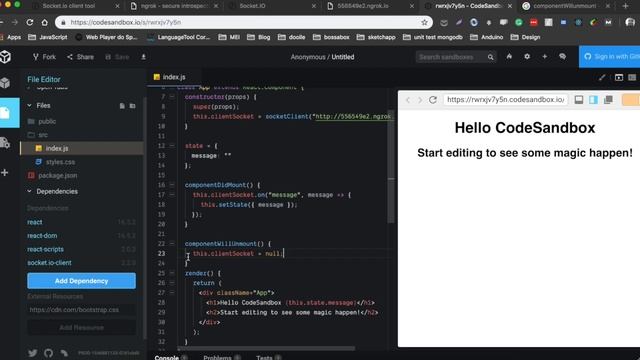Click the new file icon in Files header

pos(122,106)
